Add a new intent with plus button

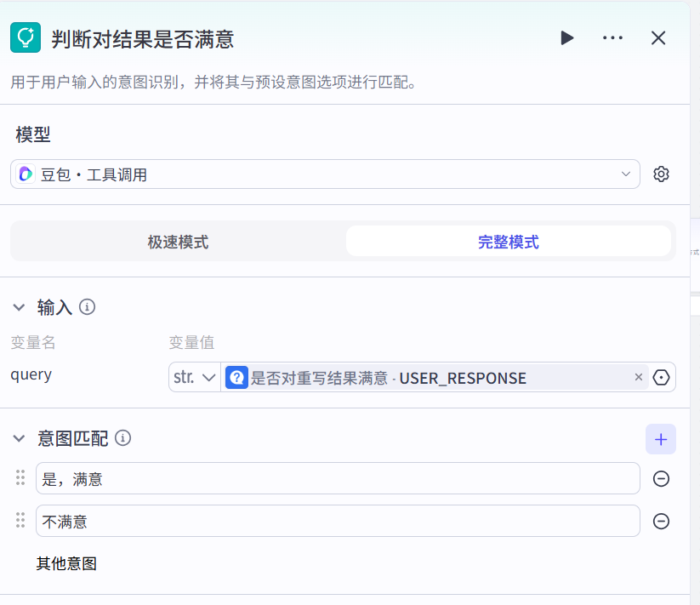coord(661,440)
